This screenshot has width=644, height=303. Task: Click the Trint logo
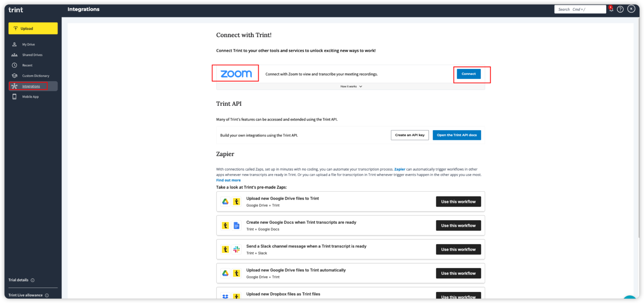click(x=15, y=10)
